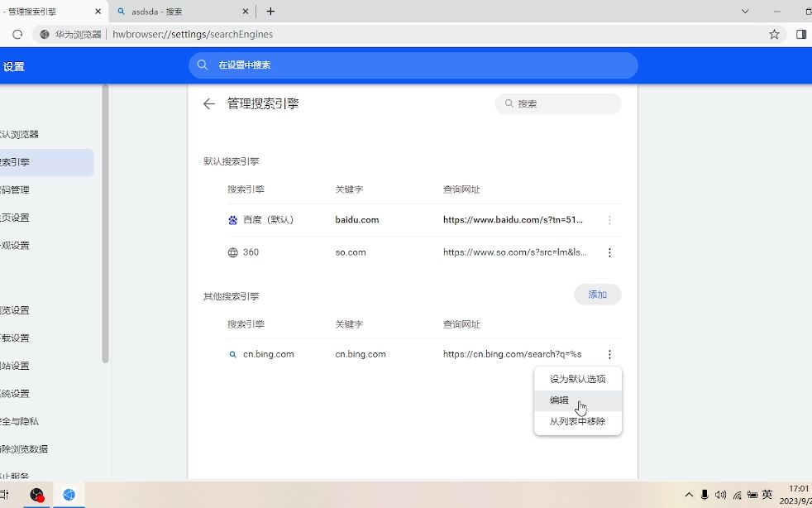Click the speaker icon in the system tray

(720, 494)
